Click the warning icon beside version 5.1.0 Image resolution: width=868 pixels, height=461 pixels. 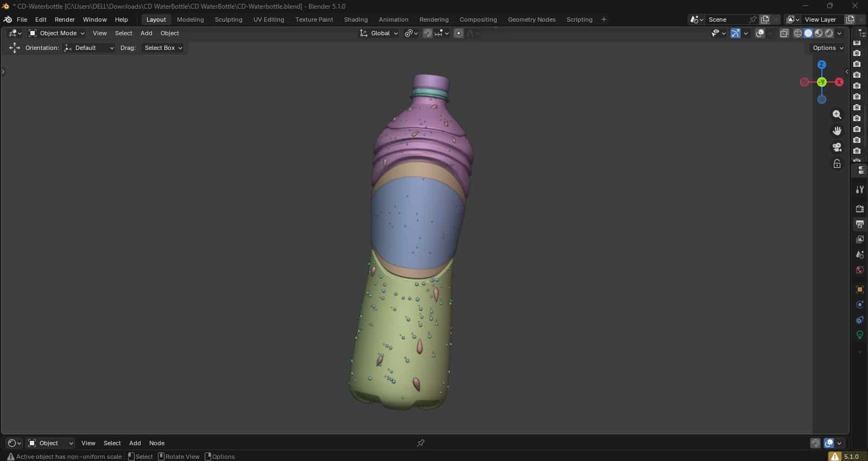835,457
